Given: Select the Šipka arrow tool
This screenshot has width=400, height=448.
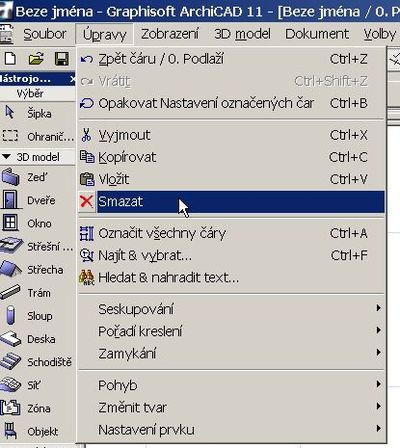Looking at the screenshot, I should coord(37,113).
